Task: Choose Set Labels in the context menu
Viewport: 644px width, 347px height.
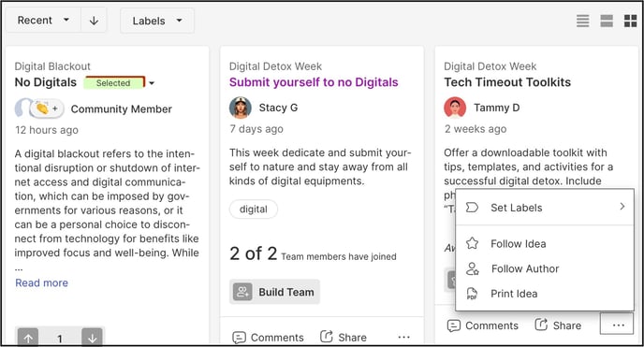Action: 545,207
